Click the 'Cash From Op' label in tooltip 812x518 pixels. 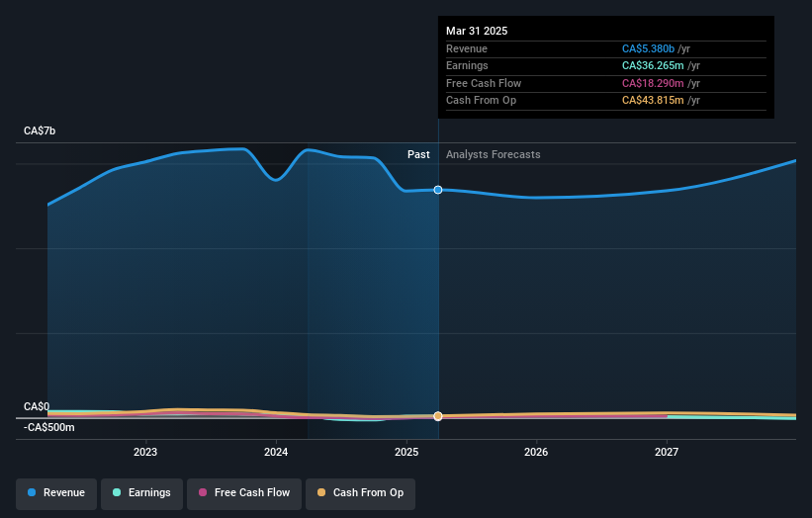click(481, 101)
